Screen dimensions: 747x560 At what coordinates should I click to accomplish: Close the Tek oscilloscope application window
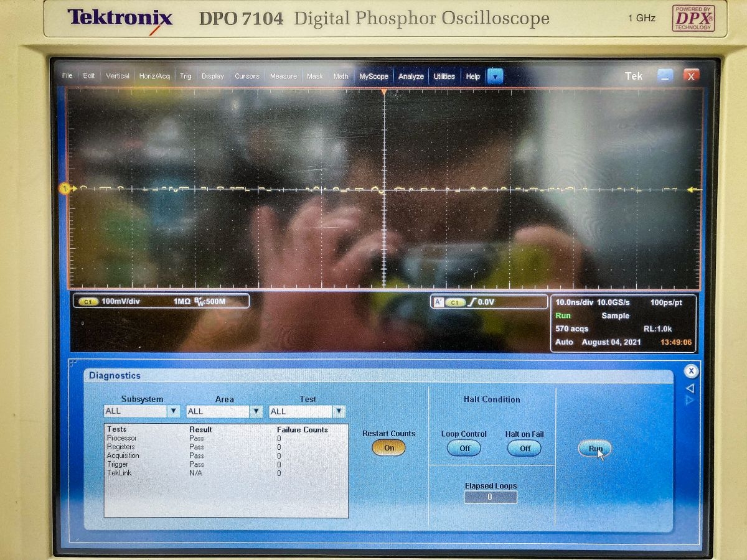coord(691,76)
